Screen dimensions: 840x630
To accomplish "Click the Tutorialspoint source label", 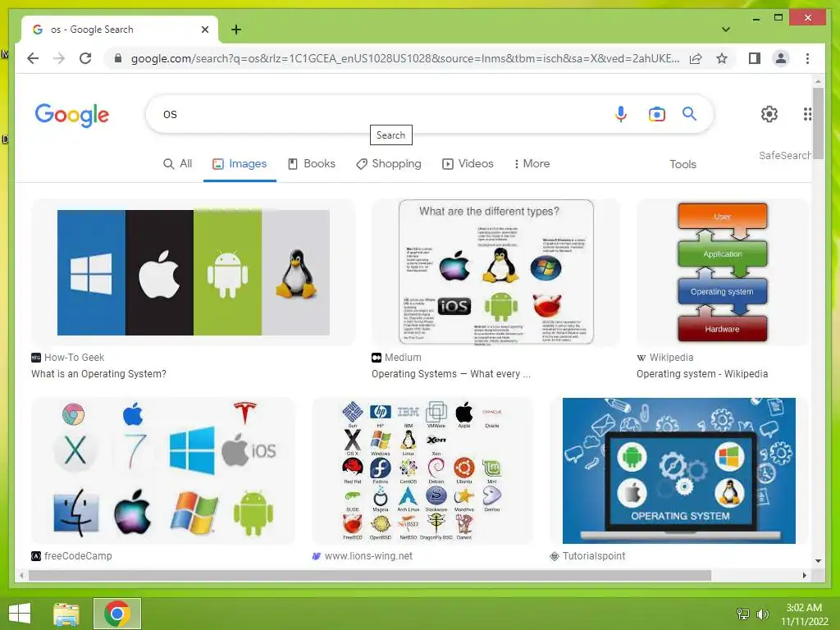I will pos(594,556).
